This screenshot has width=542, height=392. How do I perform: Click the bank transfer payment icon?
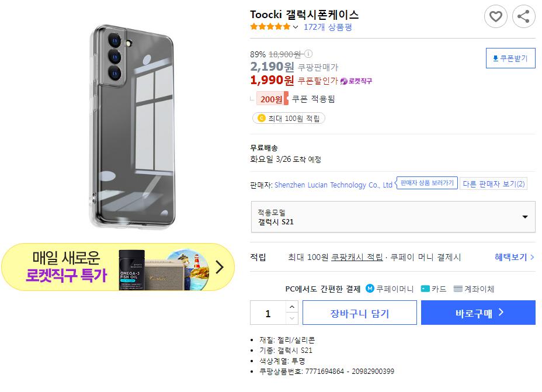tap(458, 289)
